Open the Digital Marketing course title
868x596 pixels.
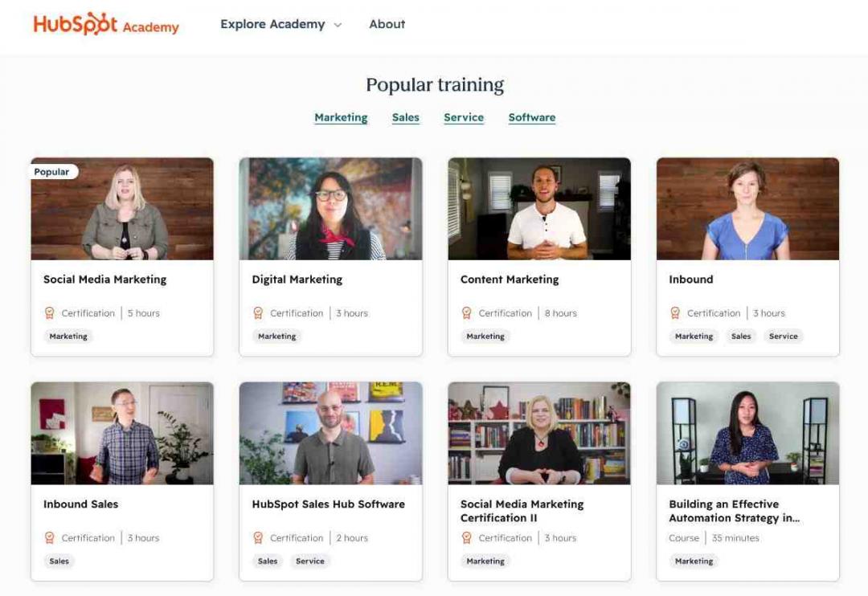297,280
